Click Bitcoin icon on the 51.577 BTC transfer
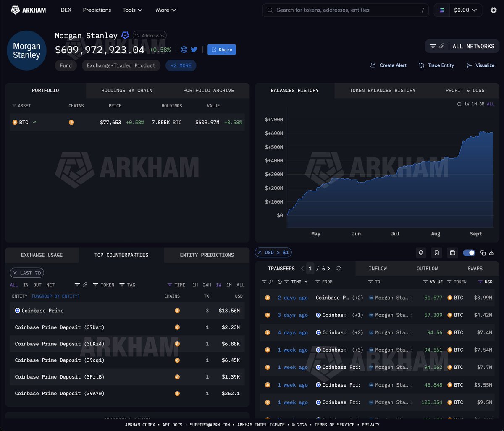The width and height of the screenshot is (504, 431). point(268,298)
